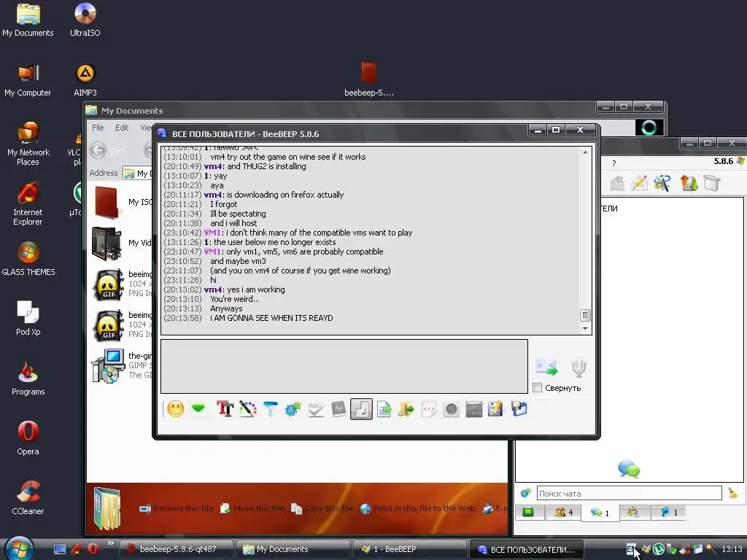
Task: Click the compose message pencil-envelope icon
Action: tap(639, 183)
